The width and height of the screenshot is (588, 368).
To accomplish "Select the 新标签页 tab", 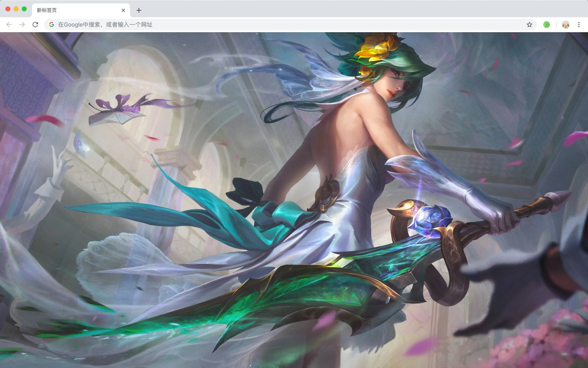I will pos(81,10).
